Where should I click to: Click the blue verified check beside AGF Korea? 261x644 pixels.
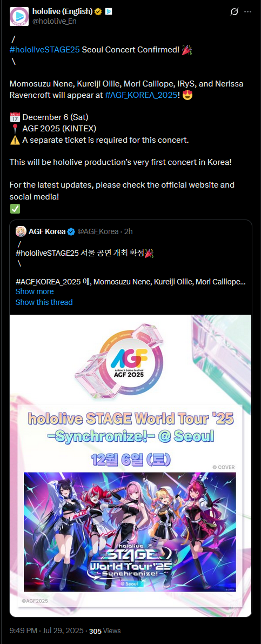71,231
